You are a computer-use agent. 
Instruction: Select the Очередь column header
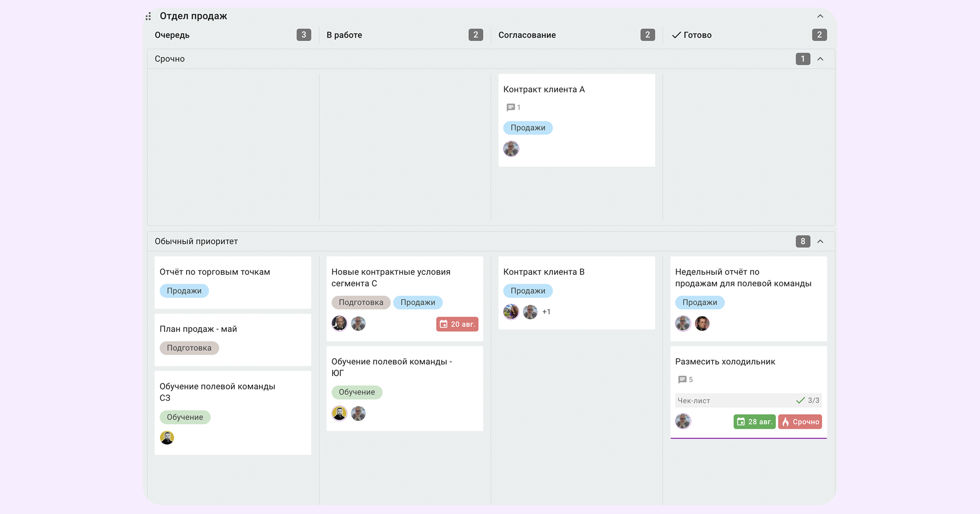172,35
